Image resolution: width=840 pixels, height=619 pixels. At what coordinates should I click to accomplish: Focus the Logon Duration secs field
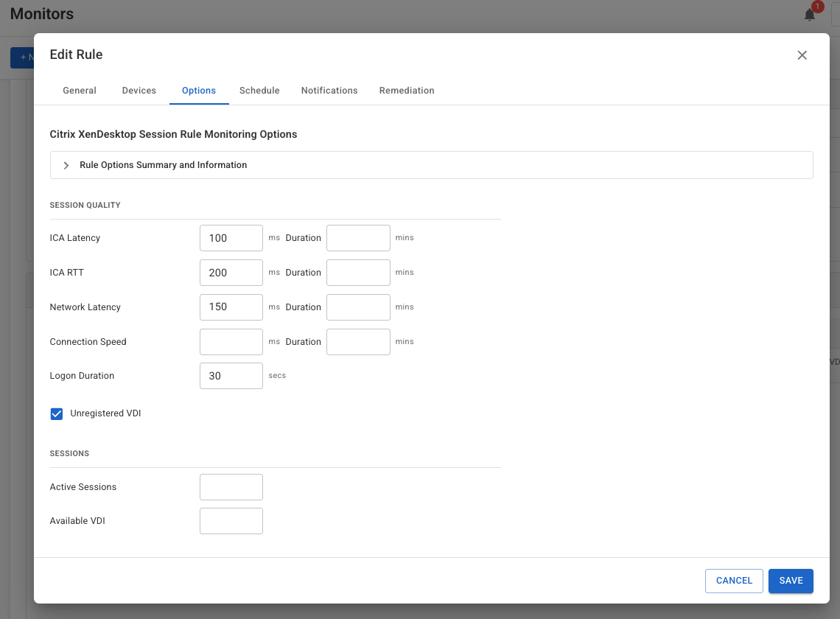click(x=231, y=376)
